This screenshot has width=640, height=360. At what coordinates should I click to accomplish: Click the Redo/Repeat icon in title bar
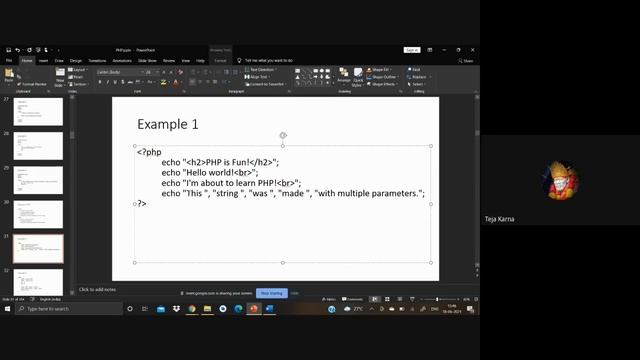pyautogui.click(x=29, y=50)
